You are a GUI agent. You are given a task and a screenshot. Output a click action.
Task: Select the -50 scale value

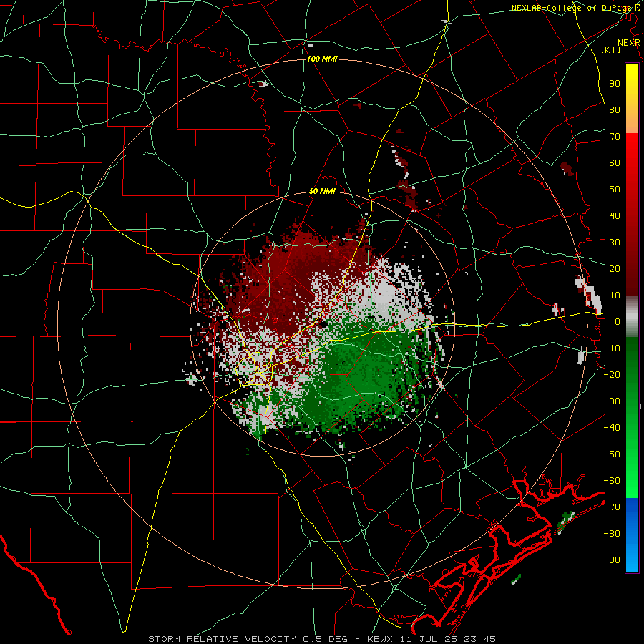click(612, 454)
